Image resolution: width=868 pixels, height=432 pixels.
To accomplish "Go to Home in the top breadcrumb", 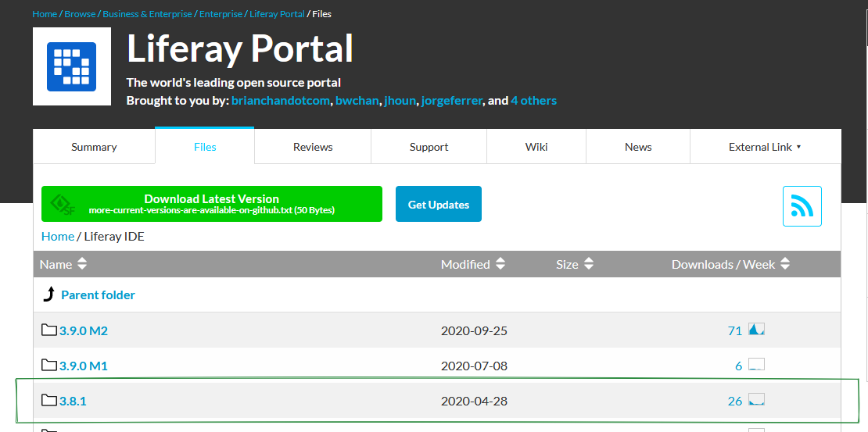I will click(x=45, y=14).
